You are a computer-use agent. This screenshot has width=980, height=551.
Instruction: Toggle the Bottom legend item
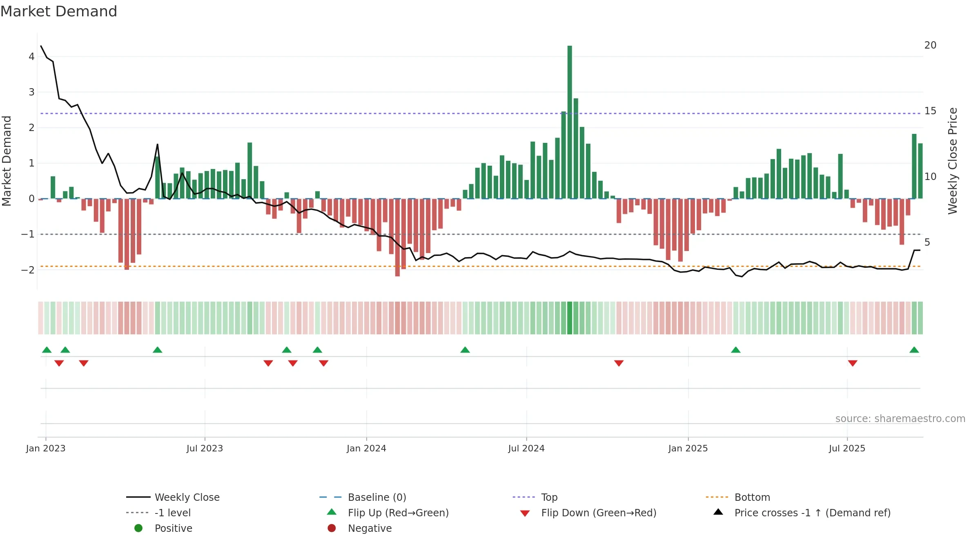tap(737, 497)
